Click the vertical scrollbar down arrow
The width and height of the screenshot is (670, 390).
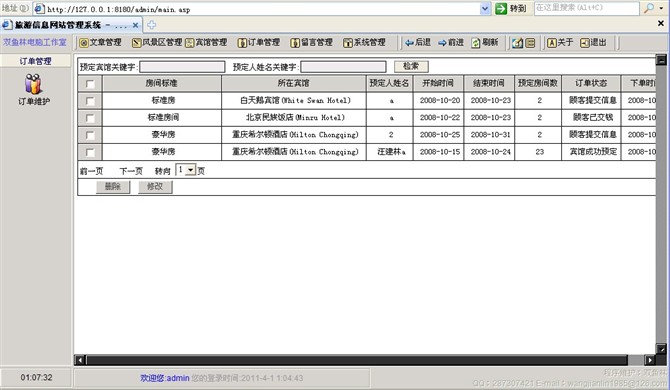point(661,349)
